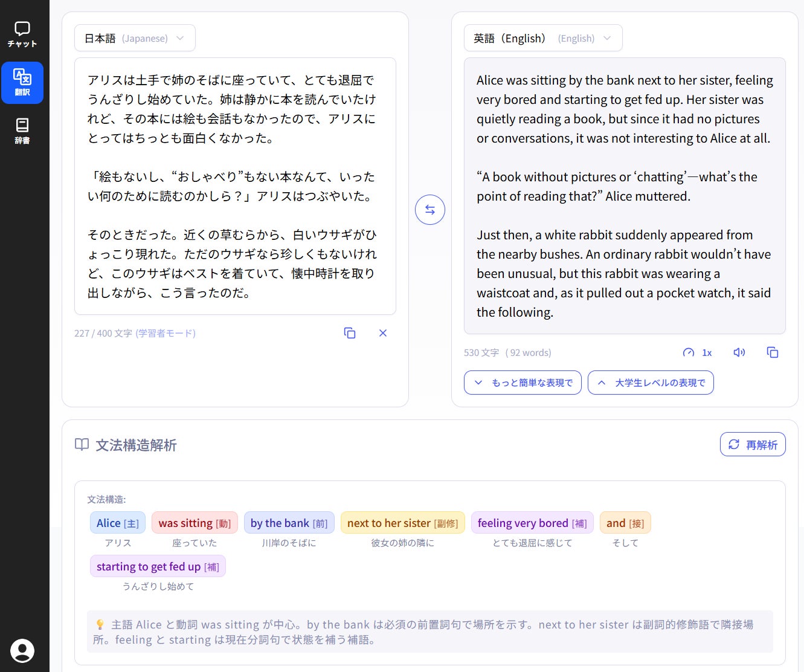Copy the English translation text

(773, 352)
